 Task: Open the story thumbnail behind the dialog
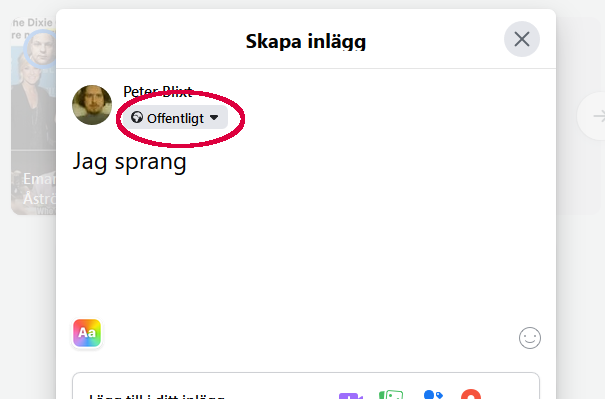(x=34, y=116)
